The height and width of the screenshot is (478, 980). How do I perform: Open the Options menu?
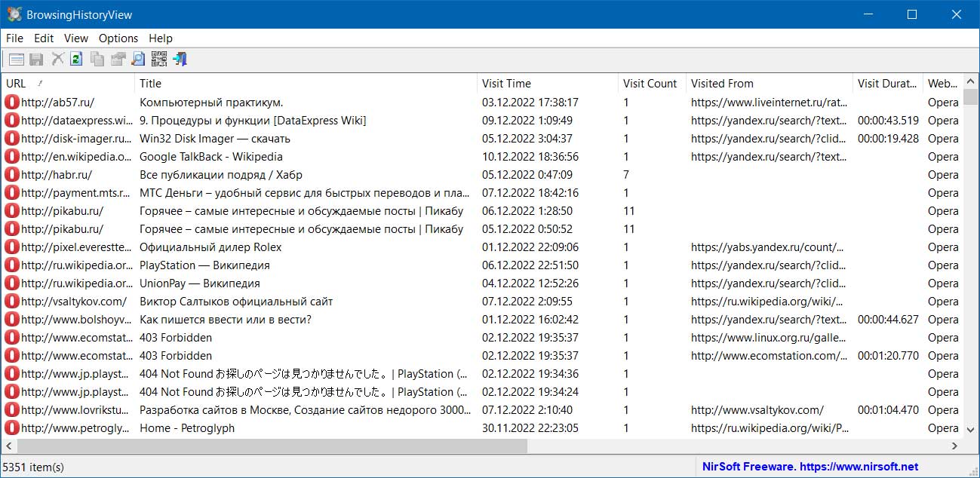(x=118, y=38)
